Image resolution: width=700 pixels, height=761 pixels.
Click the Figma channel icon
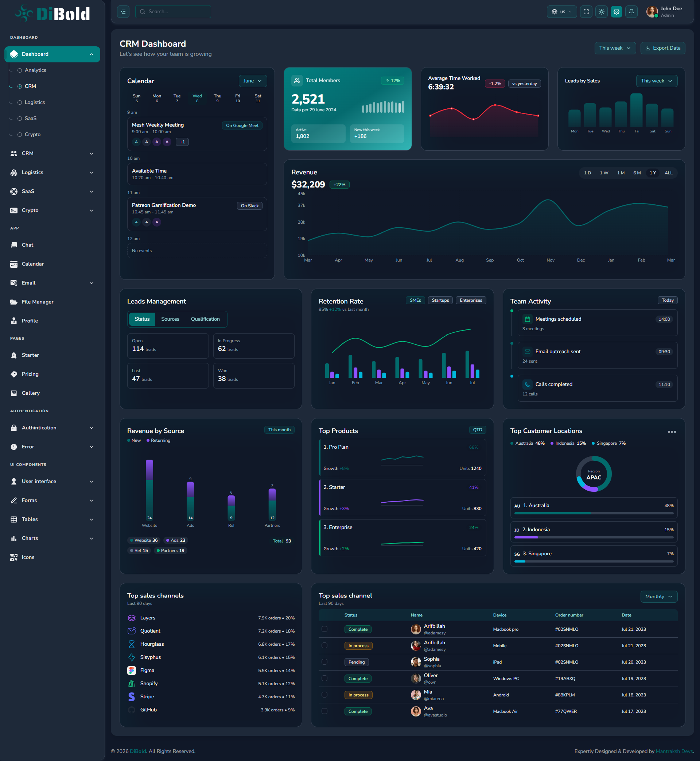pyautogui.click(x=132, y=671)
